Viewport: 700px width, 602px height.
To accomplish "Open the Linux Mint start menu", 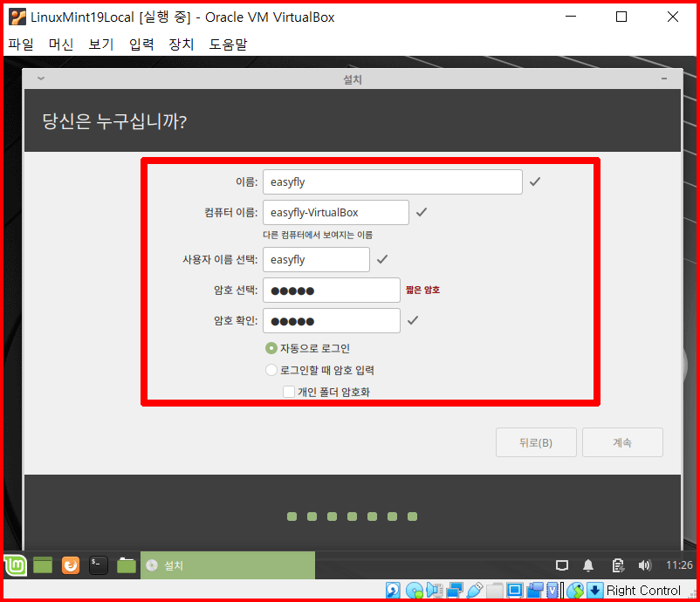I will tap(16, 565).
